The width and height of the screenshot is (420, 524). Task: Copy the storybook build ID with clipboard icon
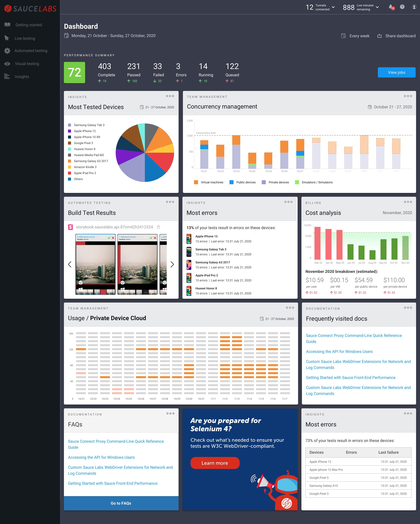[x=158, y=227]
